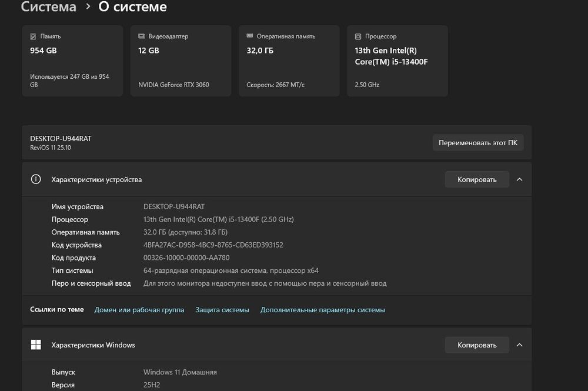The width and height of the screenshot is (588, 391).
Task: Open the Оперативная память card
Action: 289,61
